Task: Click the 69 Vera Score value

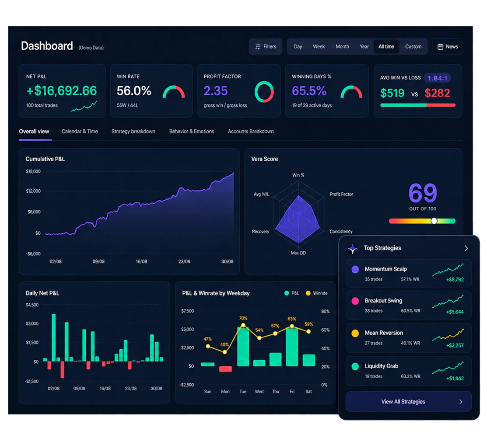Action: [x=423, y=193]
